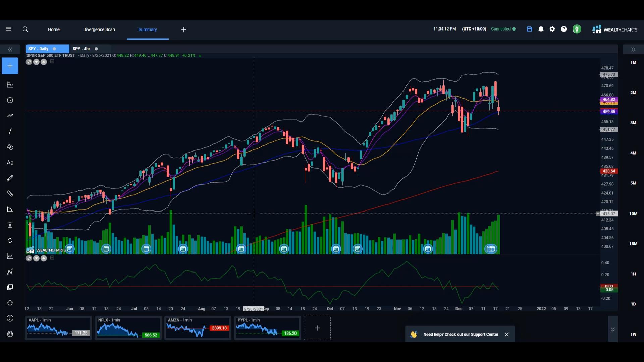The image size is (644, 362).
Task: Select the Aa text annotation tool
Action: [10, 163]
